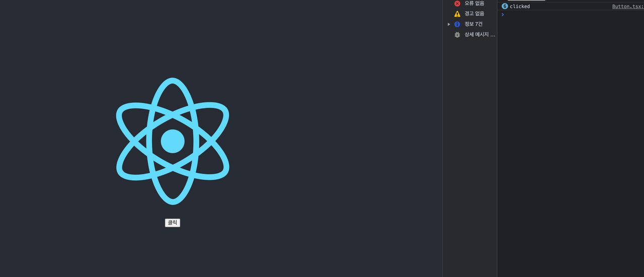Click the React atom logo image

173,141
